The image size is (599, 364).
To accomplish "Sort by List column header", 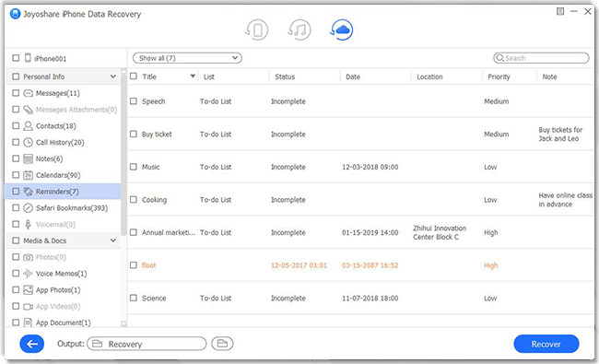I will [209, 76].
